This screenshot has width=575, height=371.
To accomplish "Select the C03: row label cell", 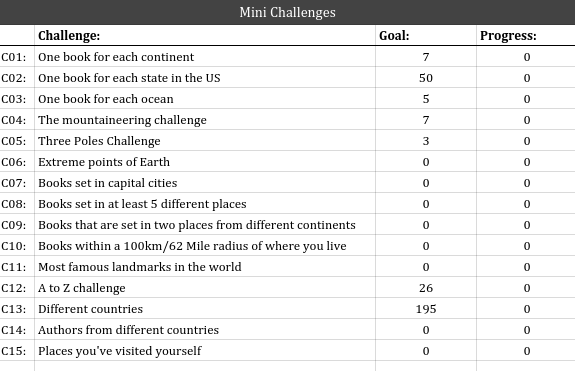I will click(x=17, y=99).
